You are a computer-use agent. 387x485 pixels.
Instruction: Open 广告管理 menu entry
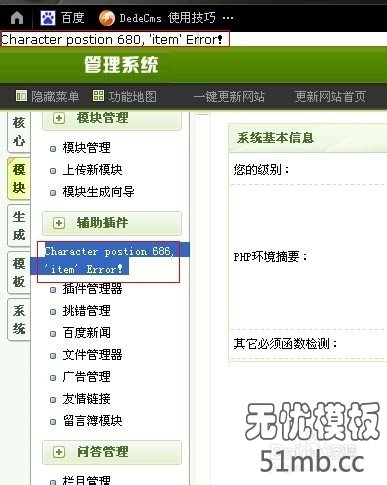(x=86, y=377)
